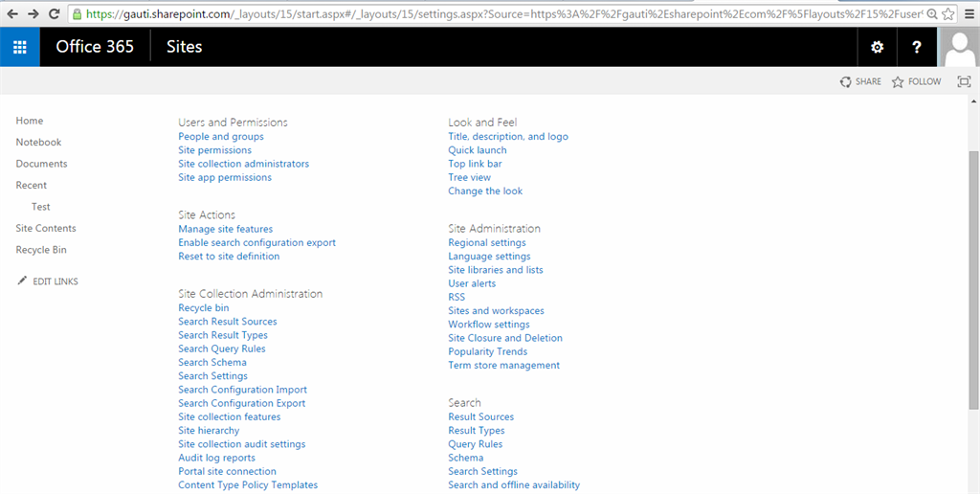
Task: Open the Office 365 app launcher grid
Action: point(20,47)
